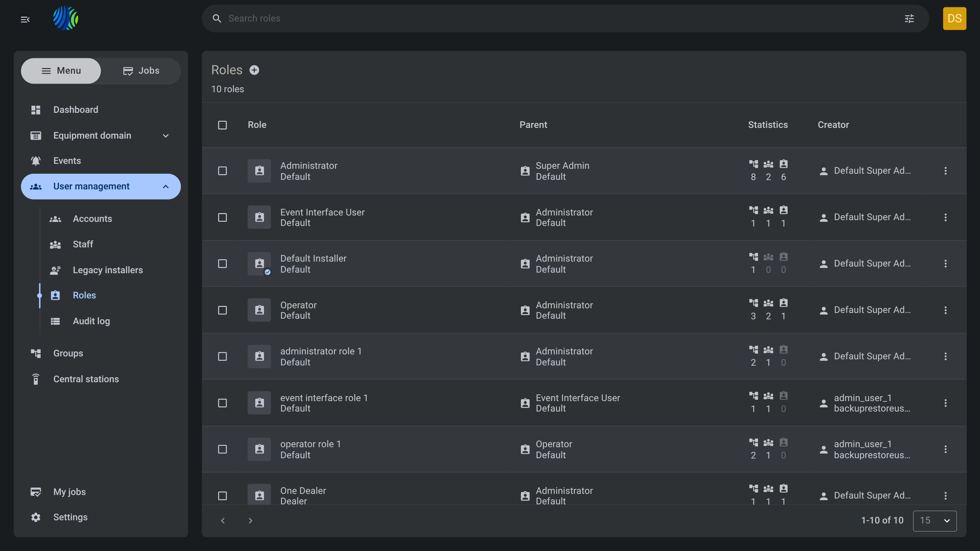This screenshot has height=551, width=980.
Task: Switch to the Jobs tab
Action: coord(141,71)
